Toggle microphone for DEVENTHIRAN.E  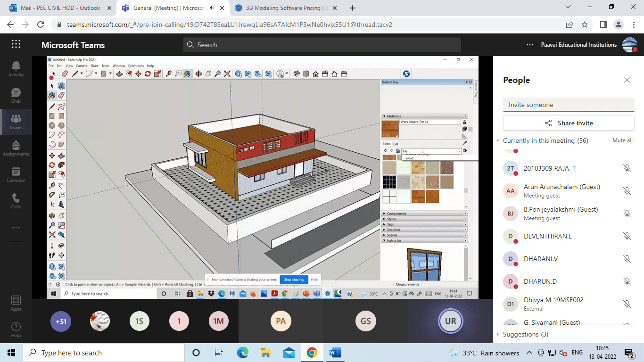pyautogui.click(x=627, y=236)
